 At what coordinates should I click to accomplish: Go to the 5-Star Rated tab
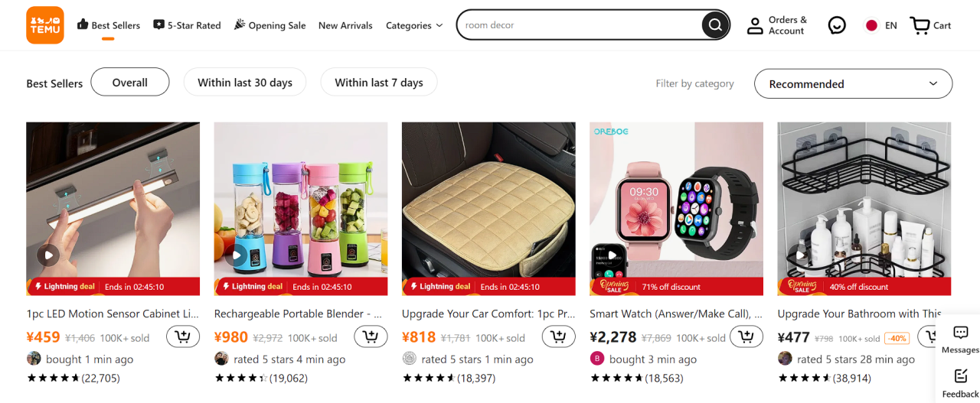click(x=188, y=25)
